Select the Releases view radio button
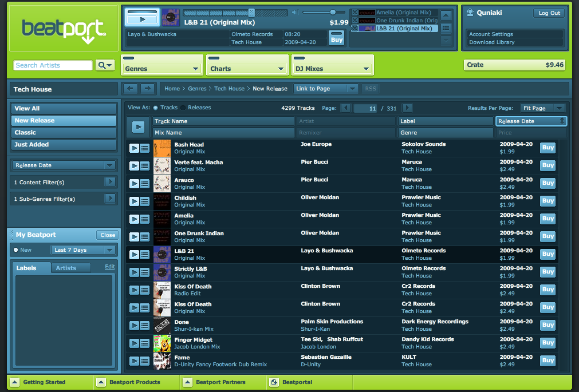This screenshot has height=392, width=579. pyautogui.click(x=183, y=108)
